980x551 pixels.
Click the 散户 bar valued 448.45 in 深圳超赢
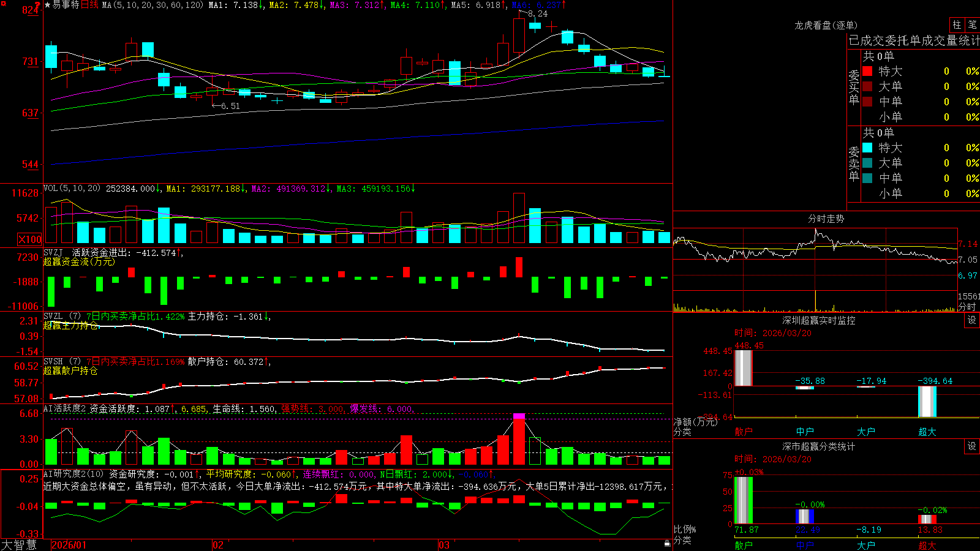(x=743, y=368)
